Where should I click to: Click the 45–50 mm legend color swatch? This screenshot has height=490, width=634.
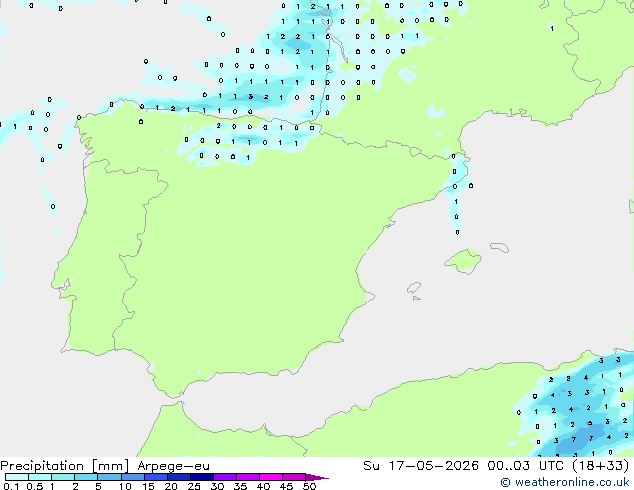294,477
